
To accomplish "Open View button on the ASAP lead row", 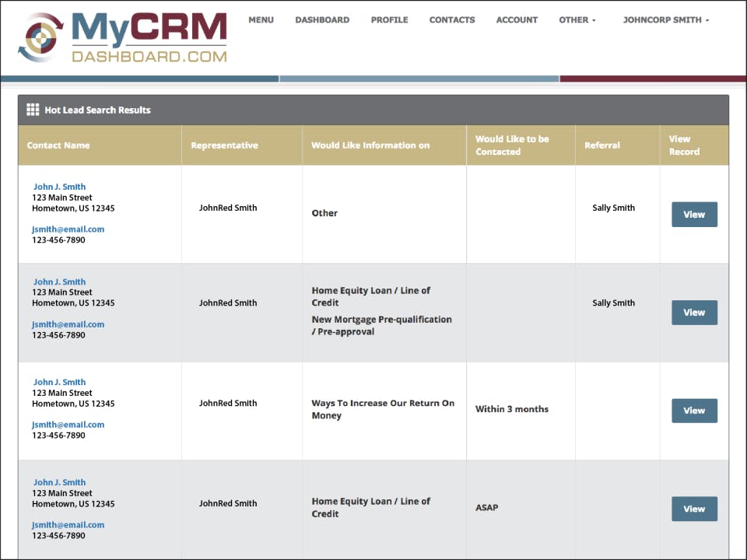I will [694, 509].
